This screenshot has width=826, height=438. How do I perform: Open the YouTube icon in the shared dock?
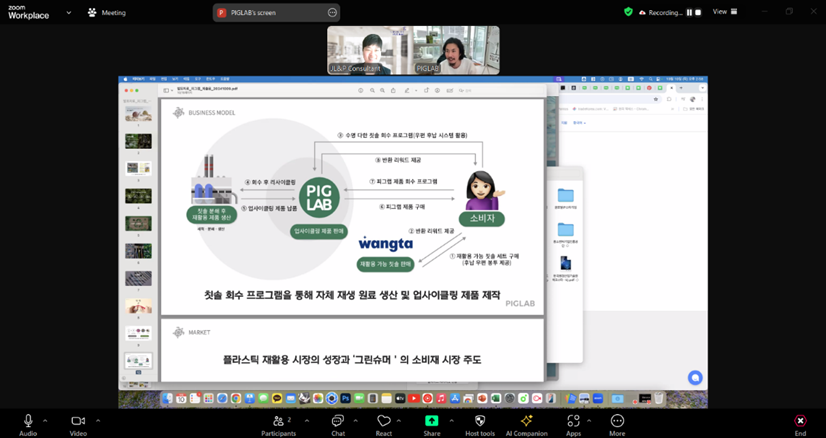pos(414,398)
